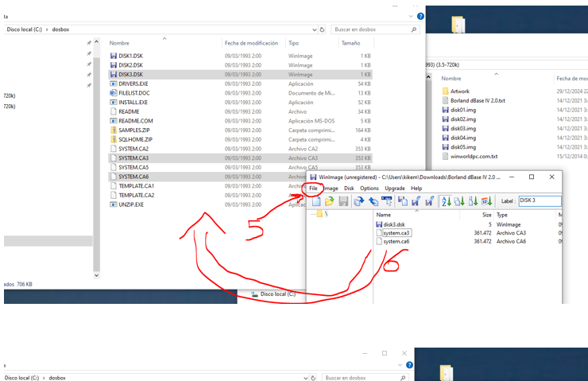Sort by the Nombre column header
This screenshot has width=588, height=381.
(119, 43)
